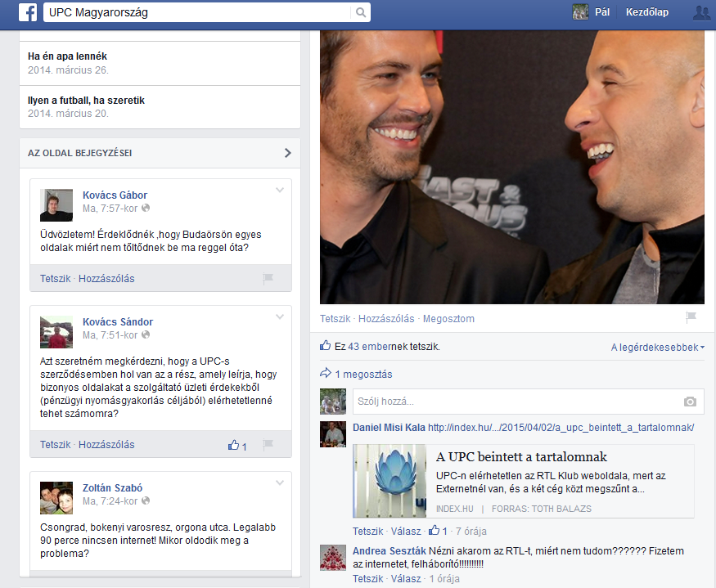Click the share arrow icon next to 1 megosztás

(325, 373)
